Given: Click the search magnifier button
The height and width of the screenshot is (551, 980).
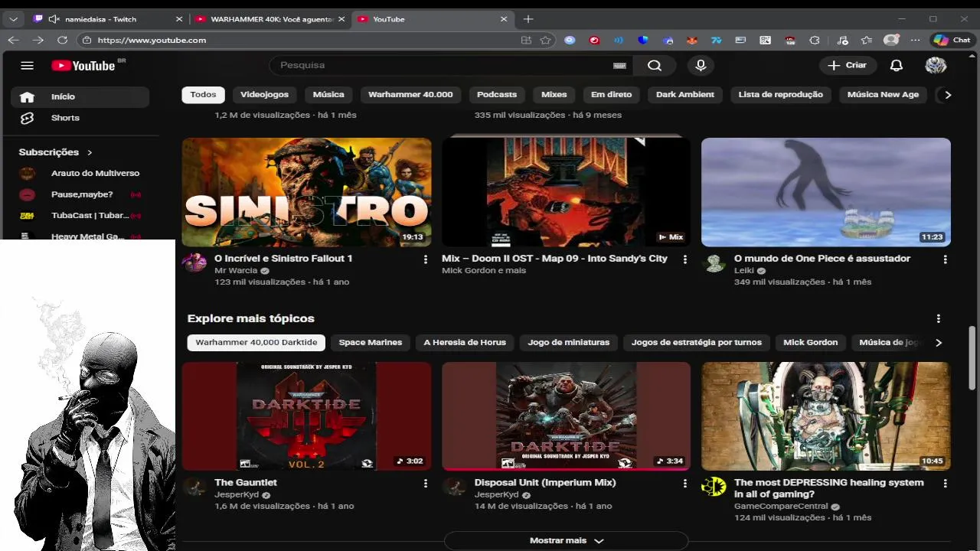Looking at the screenshot, I should 655,65.
